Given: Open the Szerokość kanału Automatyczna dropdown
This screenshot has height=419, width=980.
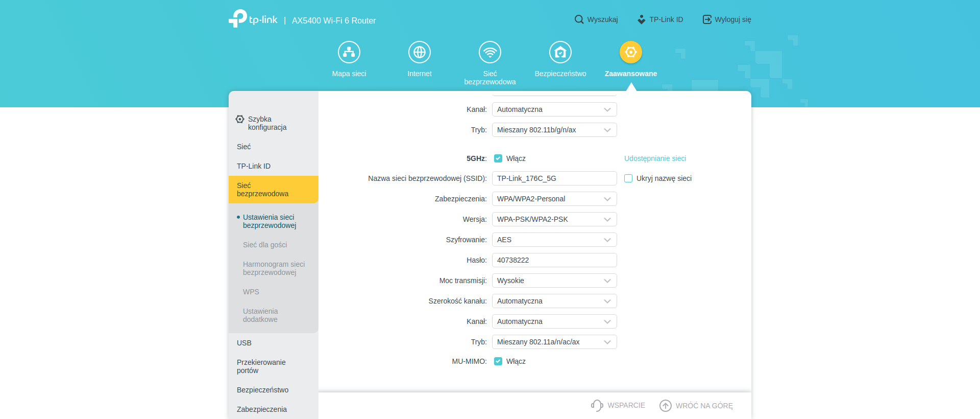Looking at the screenshot, I should pyautogui.click(x=554, y=301).
